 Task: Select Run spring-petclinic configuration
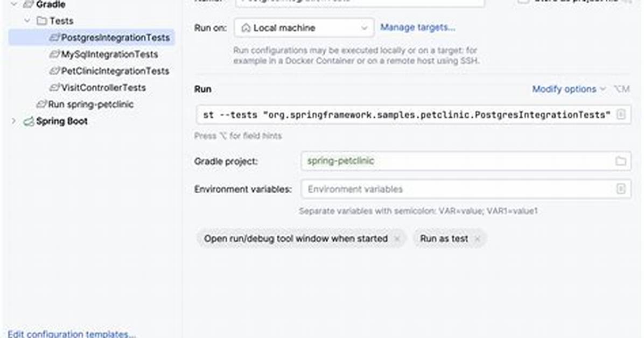point(92,104)
